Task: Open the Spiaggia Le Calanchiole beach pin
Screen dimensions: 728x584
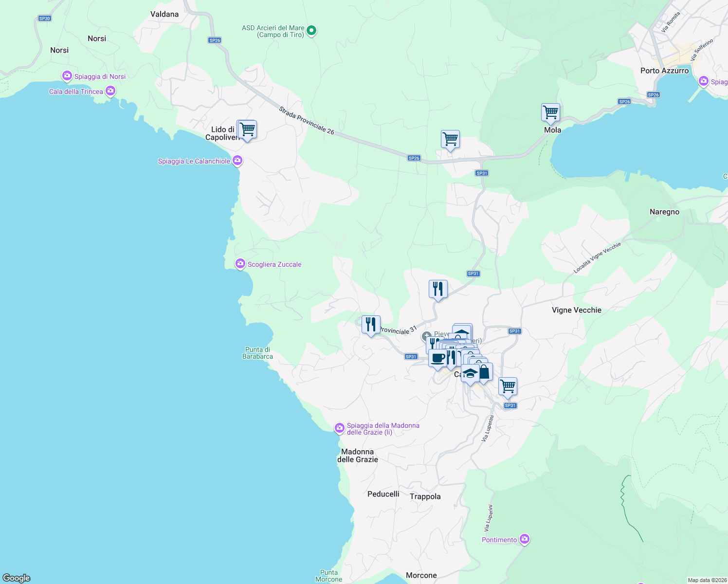Action: (237, 160)
